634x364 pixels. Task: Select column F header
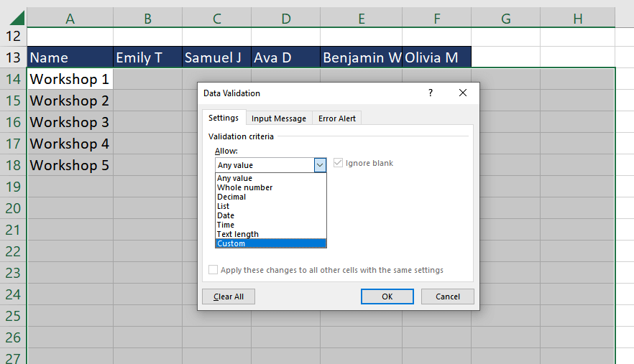click(437, 19)
